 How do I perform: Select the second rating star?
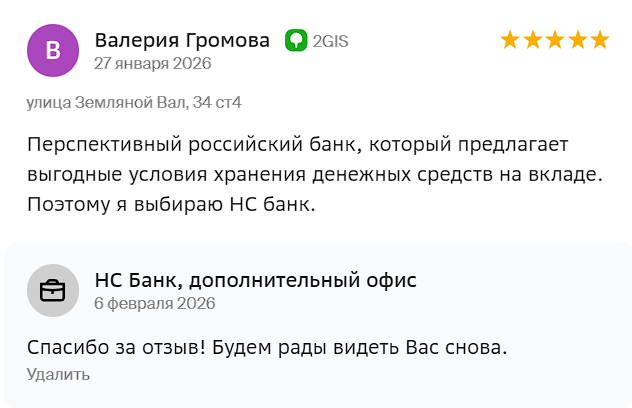tap(532, 40)
